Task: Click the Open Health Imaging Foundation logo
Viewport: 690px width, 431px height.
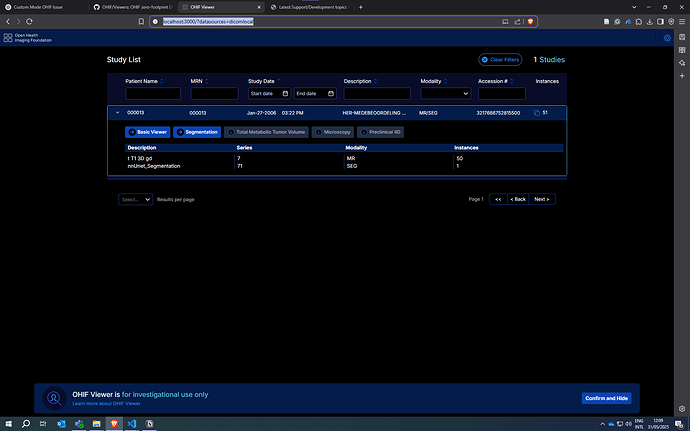Action: 27,38
